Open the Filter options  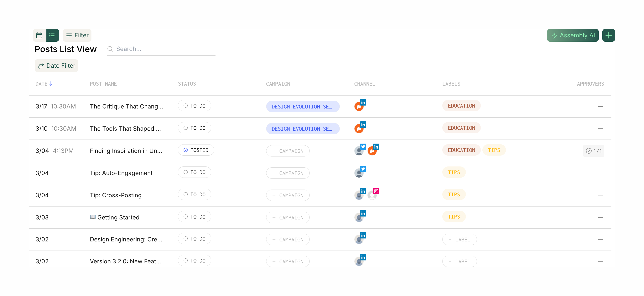pos(77,35)
